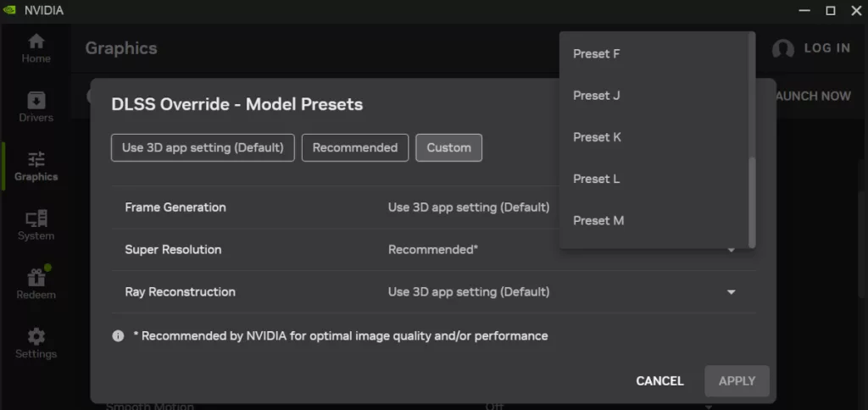Minimize the NVIDIA app window
Screen dimensions: 868x410
tap(804, 10)
